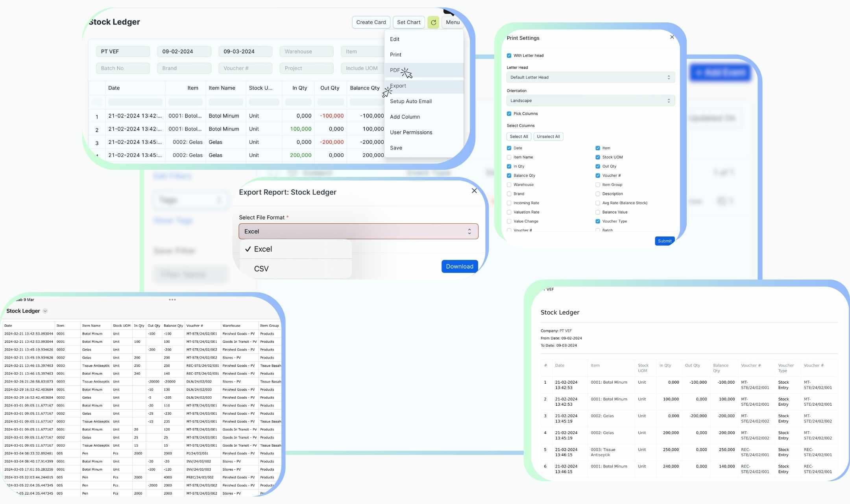The image size is (850, 504).
Task: Check the Warehouse column checkbox
Action: click(509, 185)
